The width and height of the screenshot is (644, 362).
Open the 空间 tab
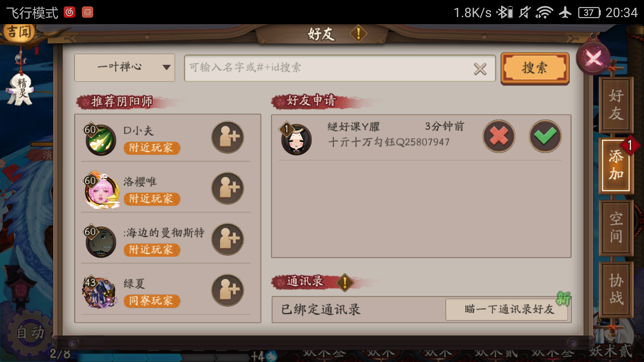(x=616, y=228)
